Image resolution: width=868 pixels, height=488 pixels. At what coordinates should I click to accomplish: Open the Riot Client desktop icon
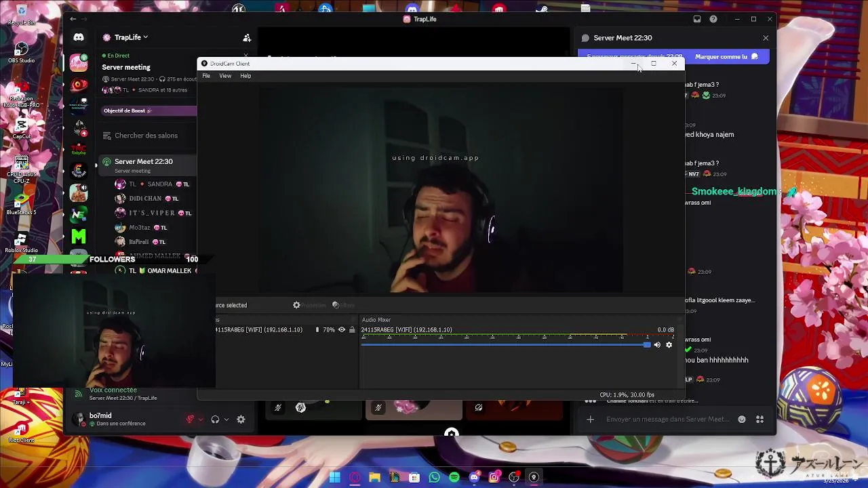(x=22, y=431)
